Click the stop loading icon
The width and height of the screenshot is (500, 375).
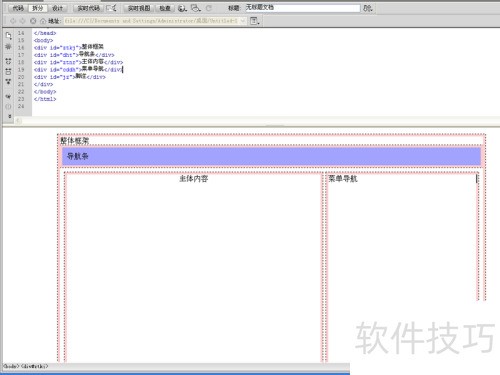(x=33, y=21)
